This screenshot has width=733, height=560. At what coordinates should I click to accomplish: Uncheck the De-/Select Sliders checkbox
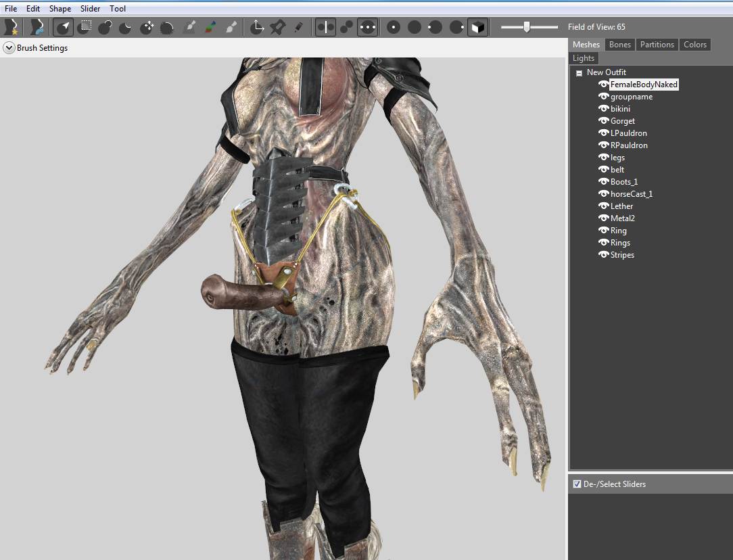577,484
